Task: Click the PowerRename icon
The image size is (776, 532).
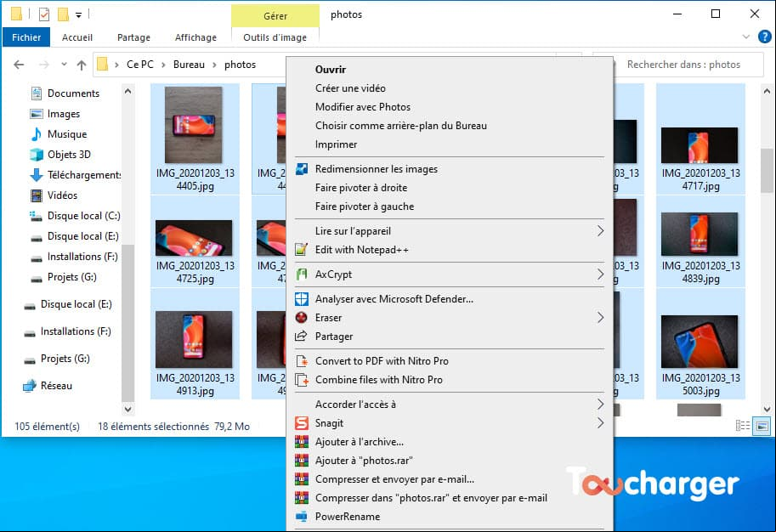Action: pos(302,517)
